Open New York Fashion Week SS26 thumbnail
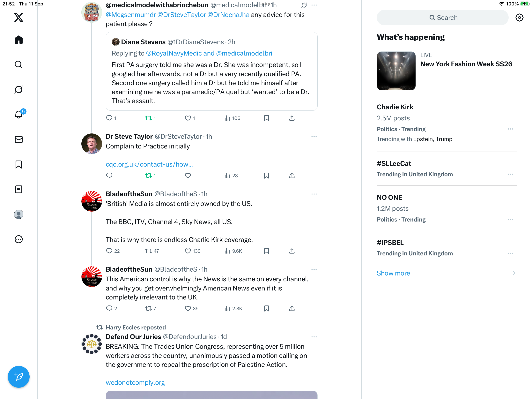The width and height of the screenshot is (532, 399). tap(396, 71)
